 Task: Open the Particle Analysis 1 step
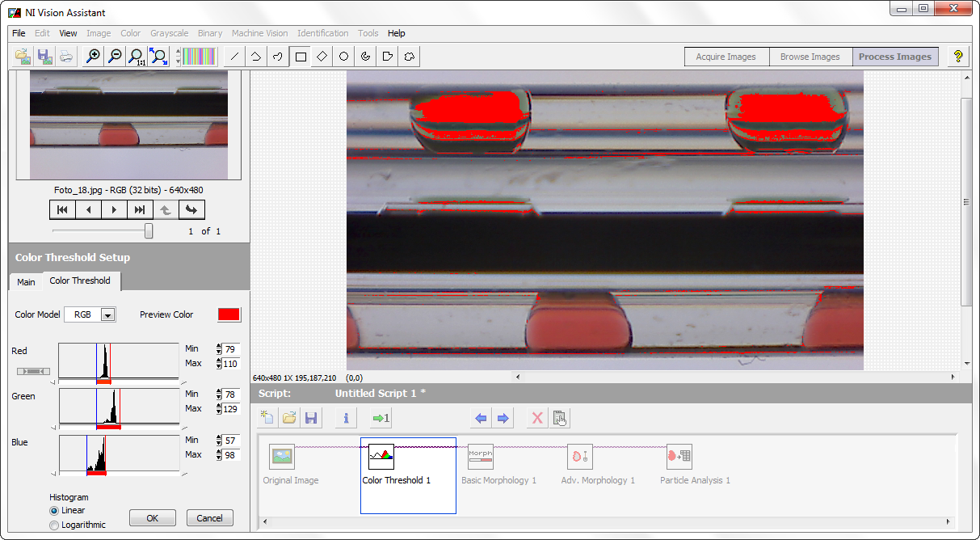point(679,457)
